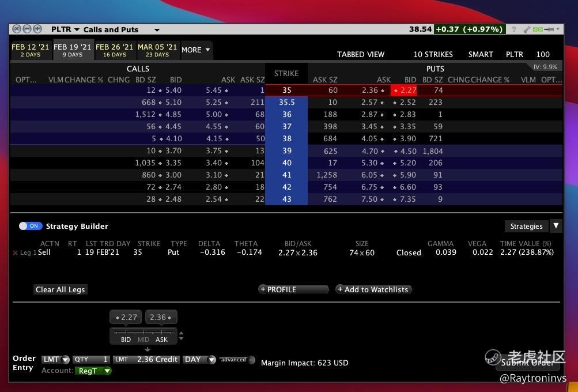
Task: Set price slider to ASK
Action: coord(161,340)
